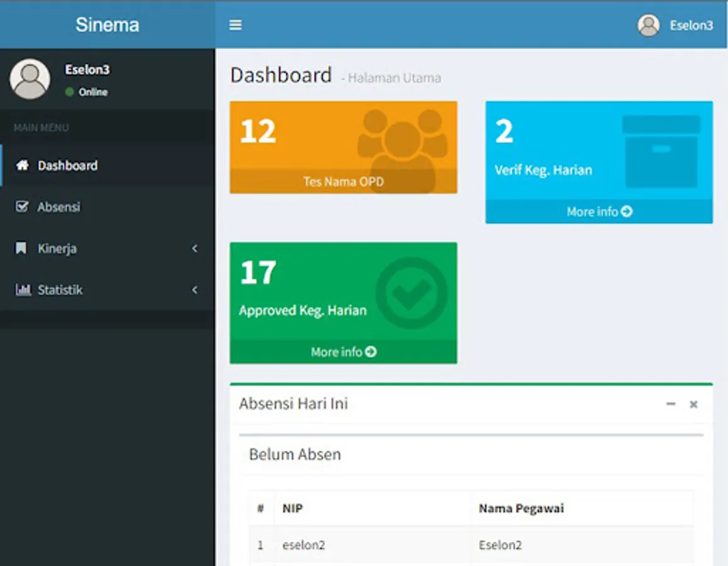This screenshot has width=728, height=566.
Task: Click the Kinerja bookmark icon
Action: [x=21, y=248]
